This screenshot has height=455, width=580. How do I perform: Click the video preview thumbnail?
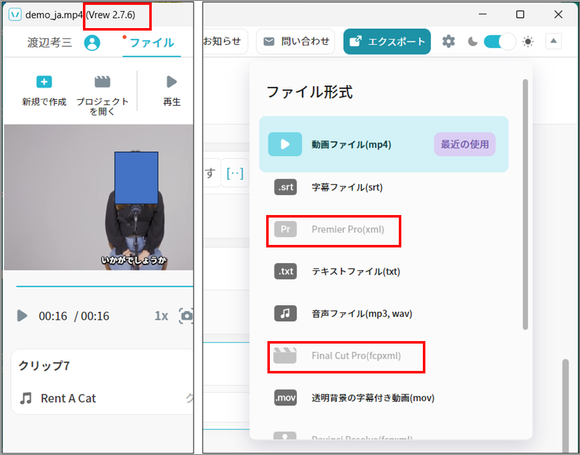click(x=99, y=197)
